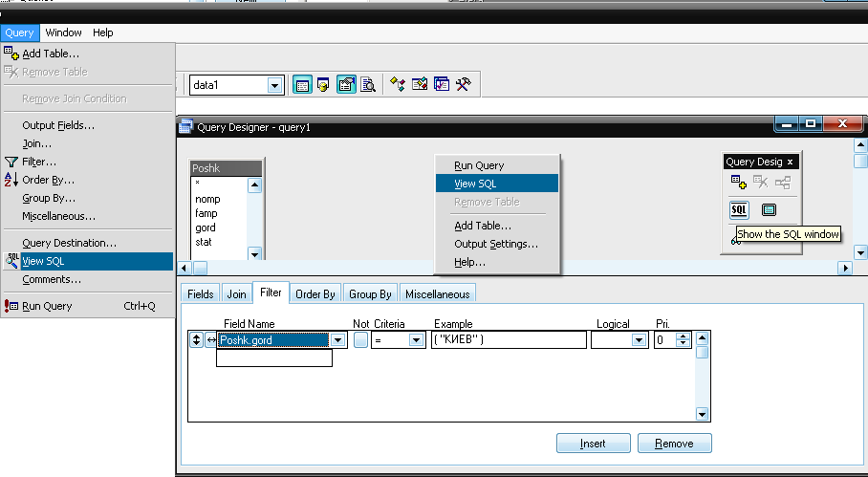Viewport: 868px width, 477px height.
Task: Click the SQL icon to show SQL window
Action: click(739, 209)
